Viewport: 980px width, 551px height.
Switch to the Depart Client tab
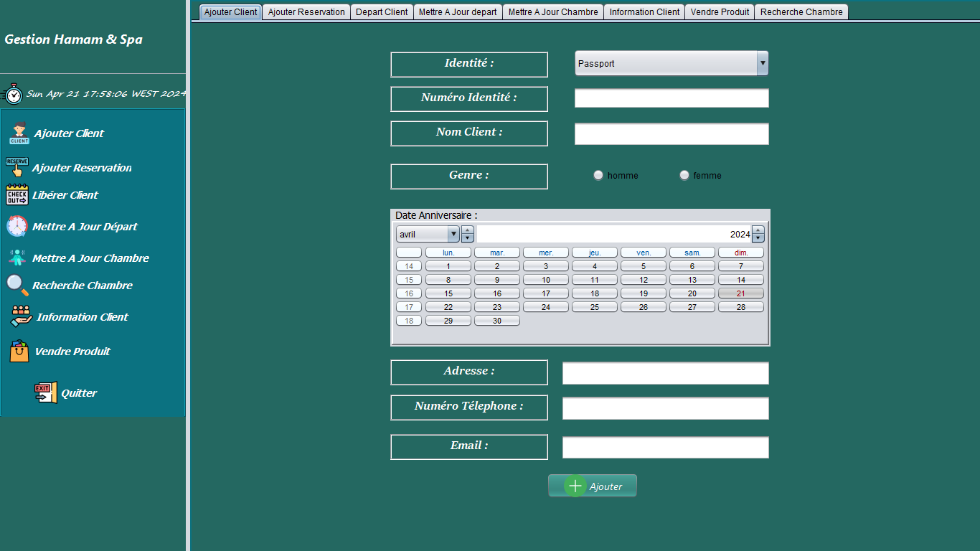[382, 11]
